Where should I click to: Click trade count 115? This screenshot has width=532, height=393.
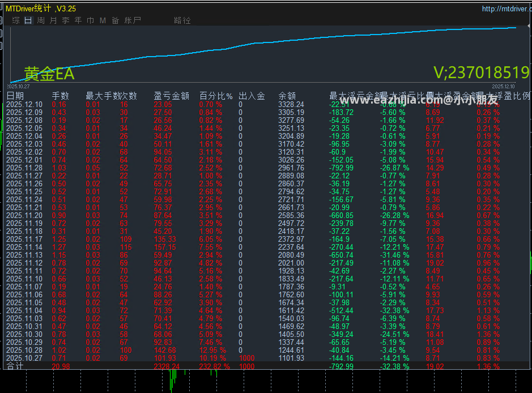tap(126, 247)
